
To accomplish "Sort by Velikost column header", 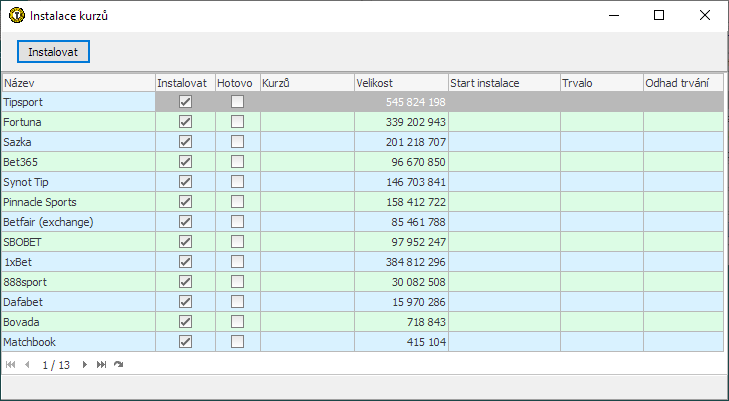I will [401, 83].
